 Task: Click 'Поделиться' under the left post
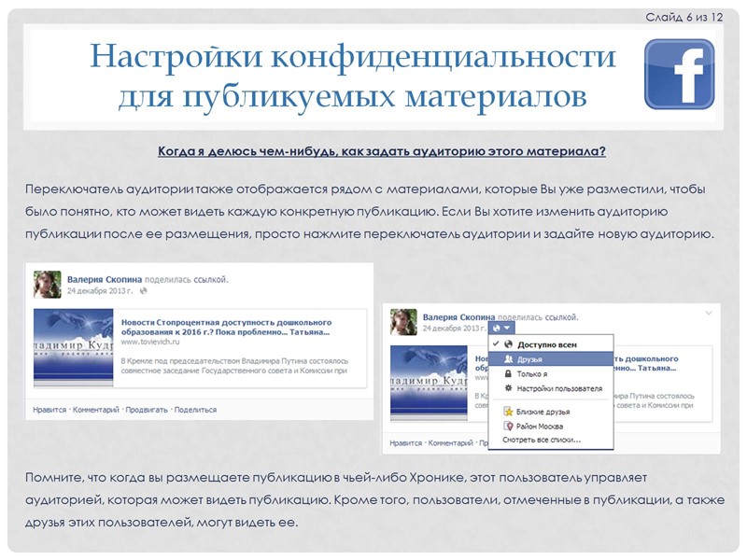(195, 410)
